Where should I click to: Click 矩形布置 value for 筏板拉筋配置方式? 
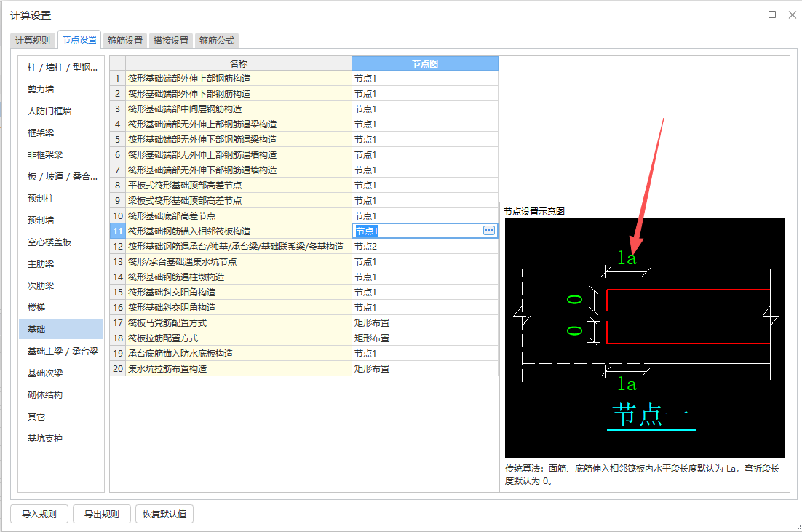[424, 338]
